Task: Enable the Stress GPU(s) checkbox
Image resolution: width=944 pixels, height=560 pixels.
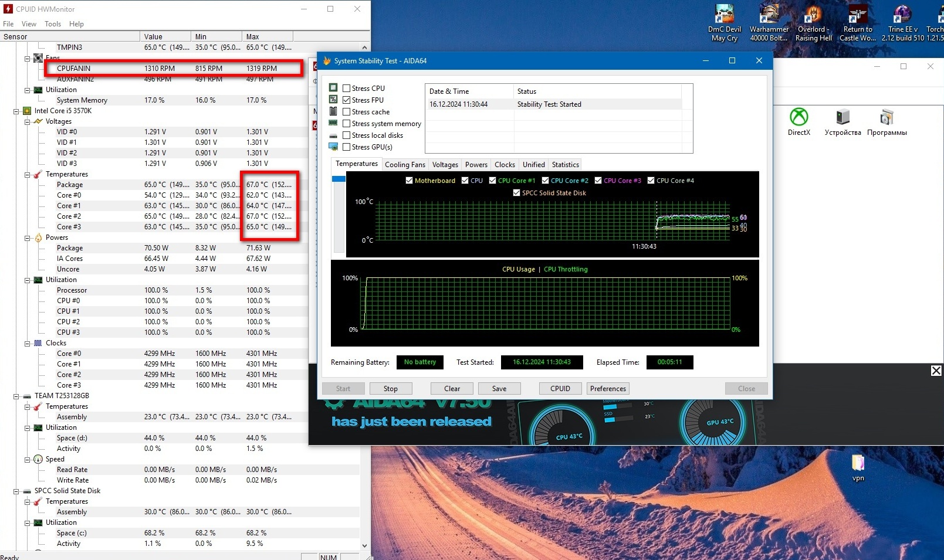Action: (347, 147)
